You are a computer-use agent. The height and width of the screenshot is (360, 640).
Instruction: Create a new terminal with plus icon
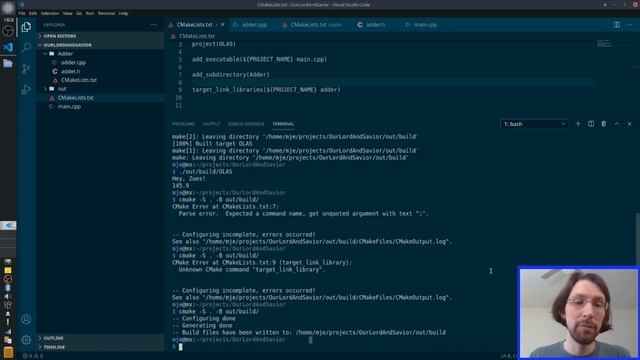click(578, 124)
